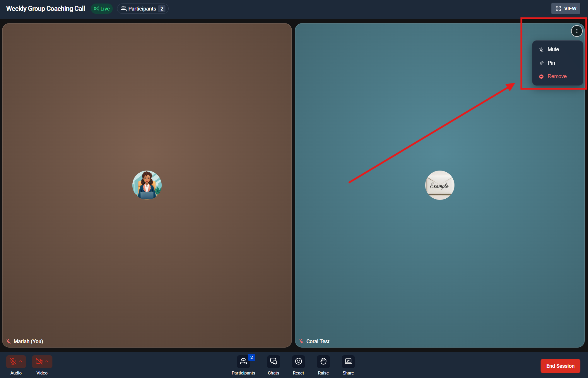Toggle your microphone with the Audio button

(13, 362)
